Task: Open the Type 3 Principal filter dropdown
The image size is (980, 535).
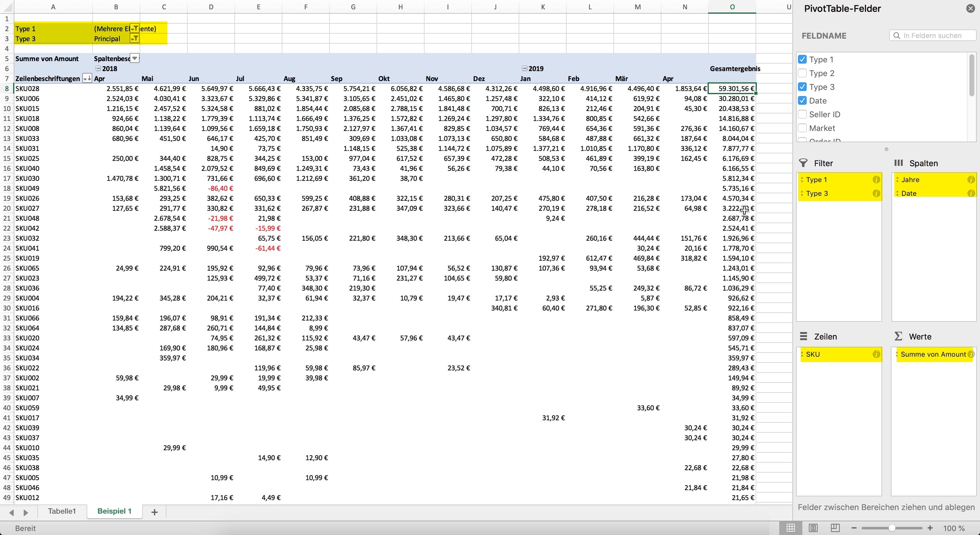Action: click(135, 38)
